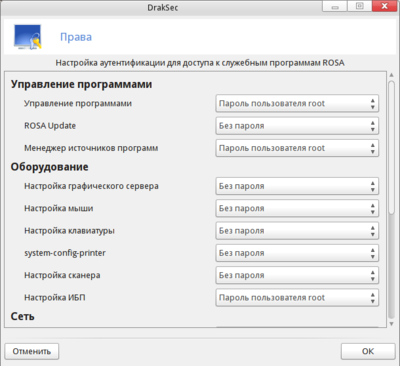The image size is (400, 366).
Task: Open the ROSA Update password dropdown
Action: coord(297,126)
